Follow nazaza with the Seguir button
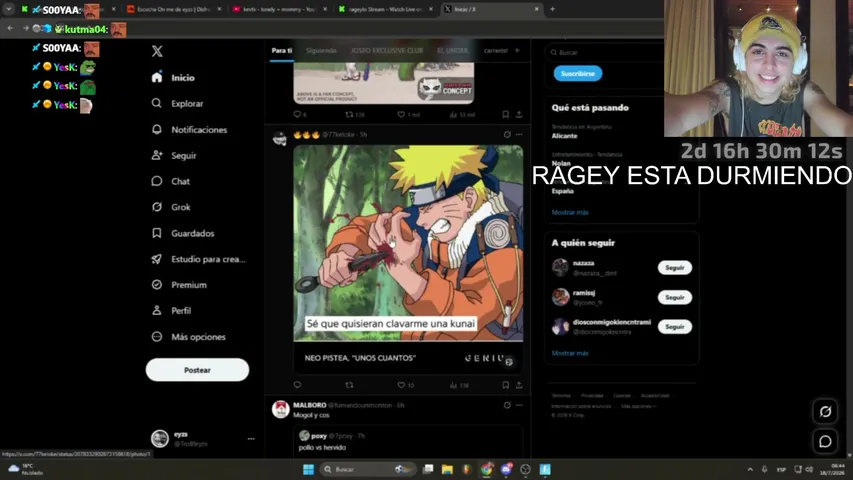Viewport: 853px width, 480px height. pyautogui.click(x=675, y=268)
